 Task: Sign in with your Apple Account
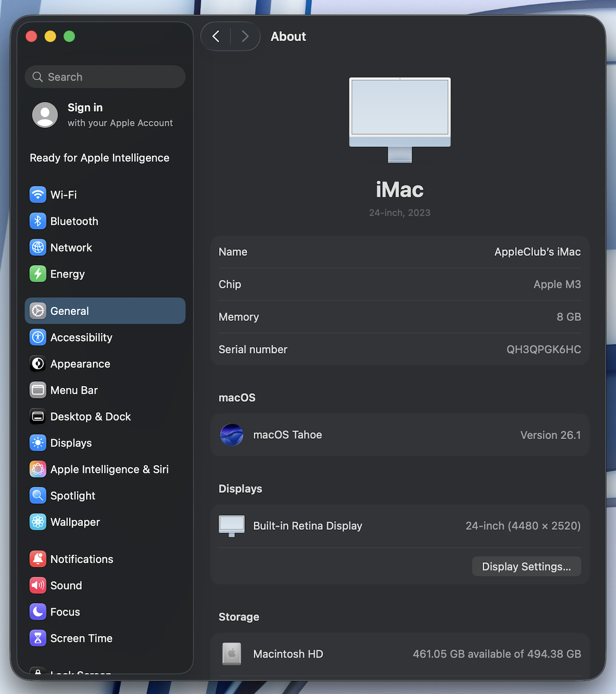(103, 115)
